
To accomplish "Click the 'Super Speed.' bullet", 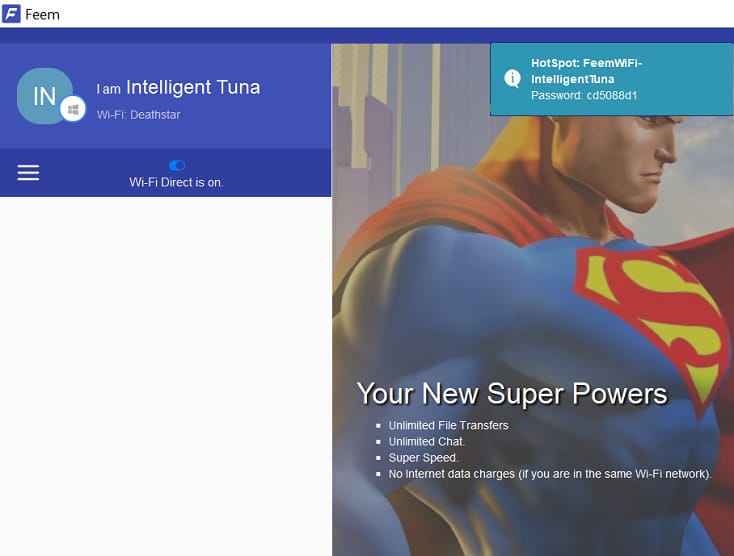I will pos(423,457).
